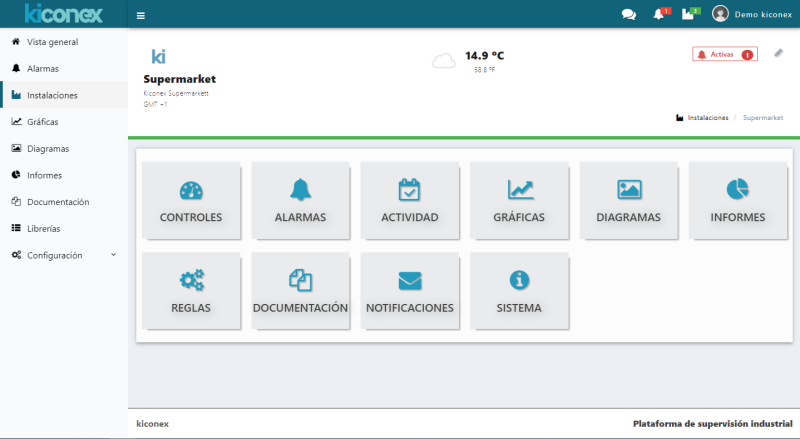This screenshot has height=439, width=800.
Task: Open the ACTIVIDAD calendar tile
Action: (x=410, y=200)
